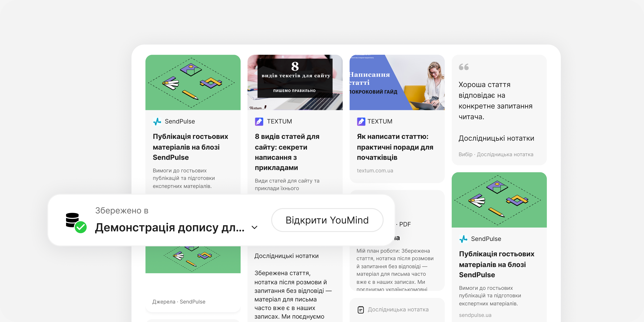Image resolution: width=644 pixels, height=322 pixels.
Task: Open green illustration thumbnail in right column
Action: (x=499, y=200)
